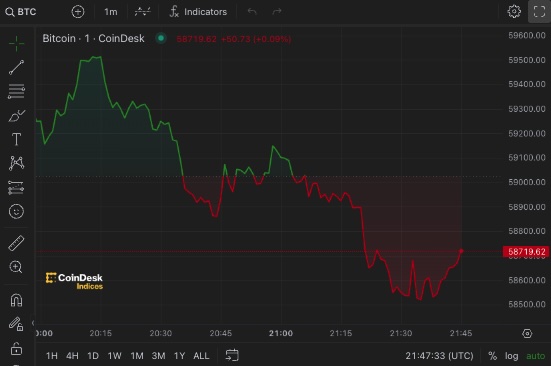This screenshot has height=366, width=551.
Task: Set range to 1W
Action: coord(114,356)
